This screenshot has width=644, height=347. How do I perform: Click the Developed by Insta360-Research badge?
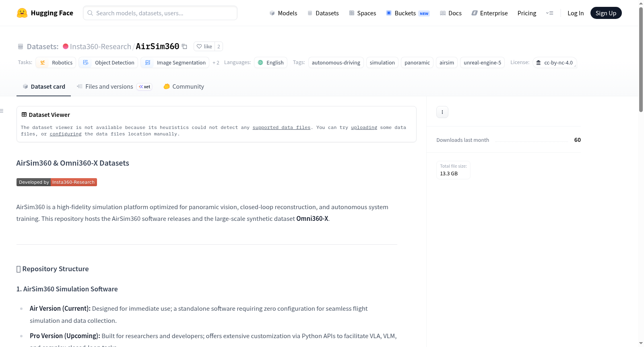click(x=57, y=182)
